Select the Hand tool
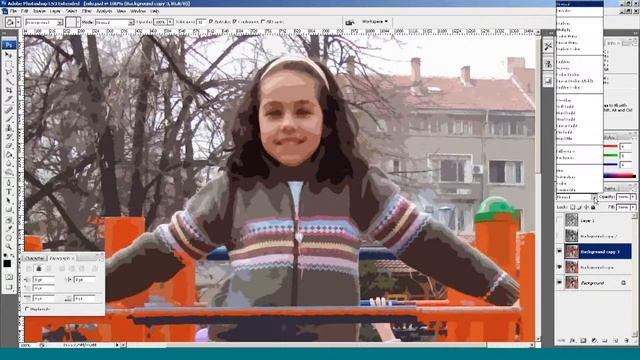This screenshot has width=640, height=360. pos(9,238)
